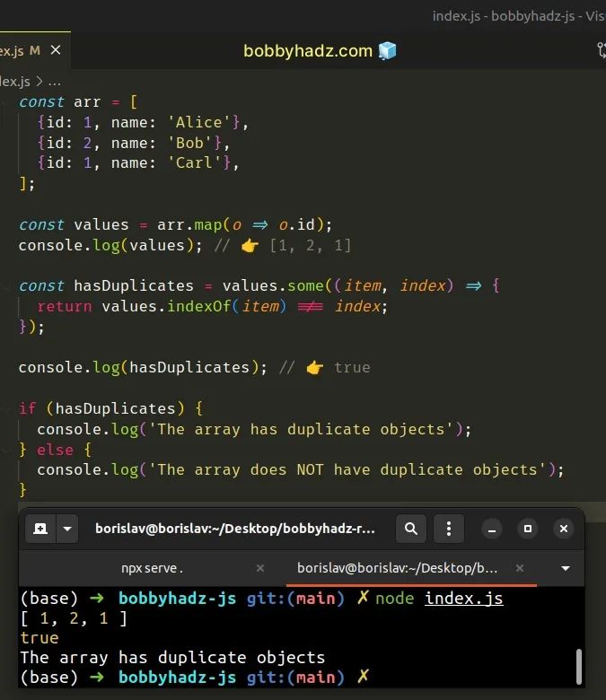Switch to the 'npx serve .' terminal tab

pyautogui.click(x=152, y=568)
